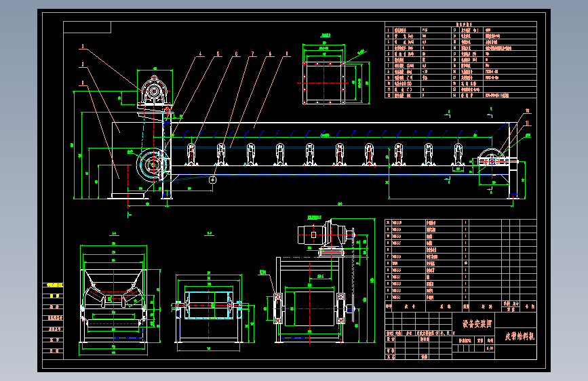Click the empty box at sheet top-left corner
The width and height of the screenshot is (588, 381).
pos(87,27)
